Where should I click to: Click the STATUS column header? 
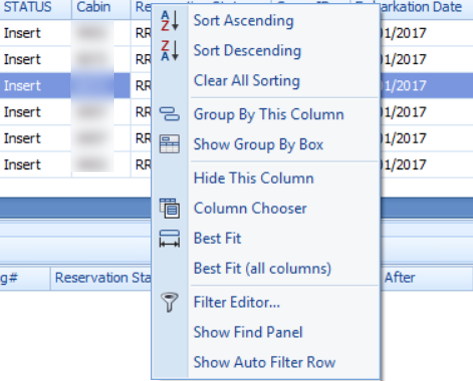pos(35,8)
